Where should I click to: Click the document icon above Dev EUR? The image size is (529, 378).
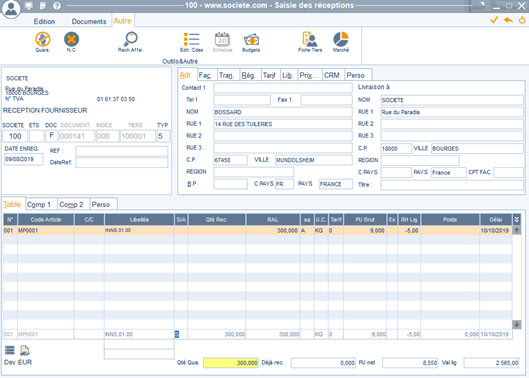(25, 350)
